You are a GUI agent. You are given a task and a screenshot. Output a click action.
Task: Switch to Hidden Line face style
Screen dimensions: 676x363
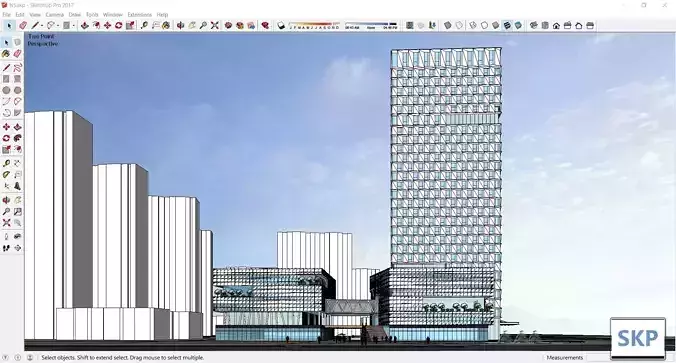[484, 25]
